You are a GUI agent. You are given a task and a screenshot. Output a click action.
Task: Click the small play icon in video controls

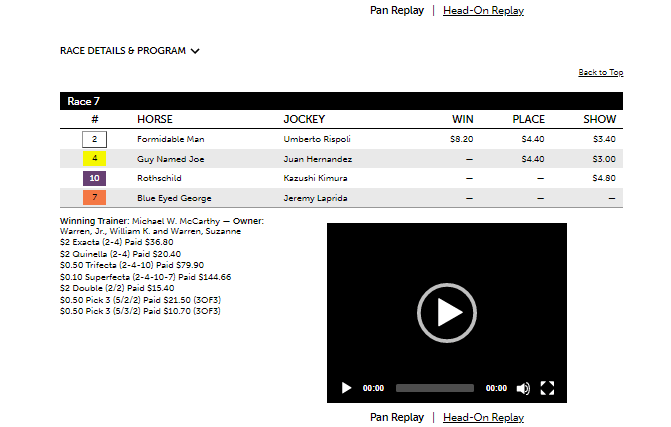(x=347, y=388)
